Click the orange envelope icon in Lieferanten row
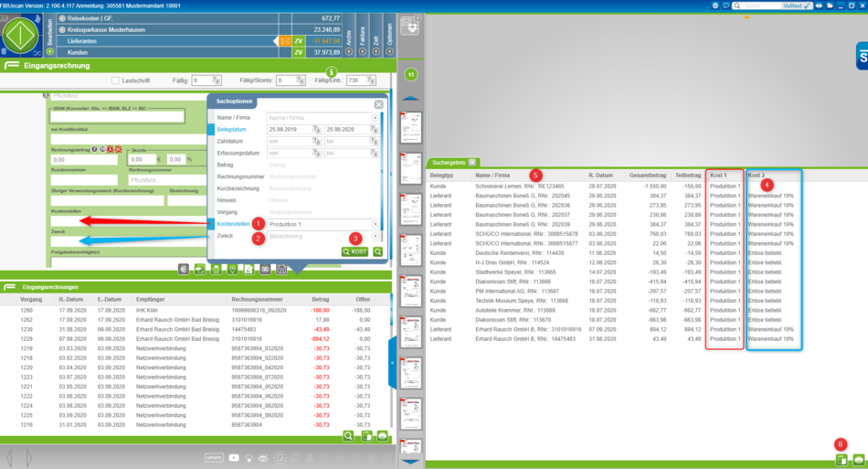Viewport: 868px width, 469px height. tap(285, 41)
